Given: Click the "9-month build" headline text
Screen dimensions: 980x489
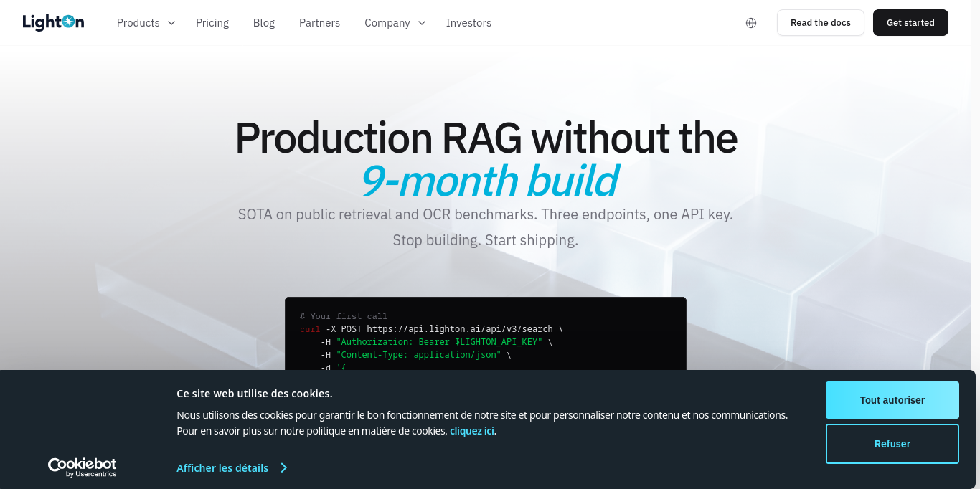Looking at the screenshot, I should 489,180.
